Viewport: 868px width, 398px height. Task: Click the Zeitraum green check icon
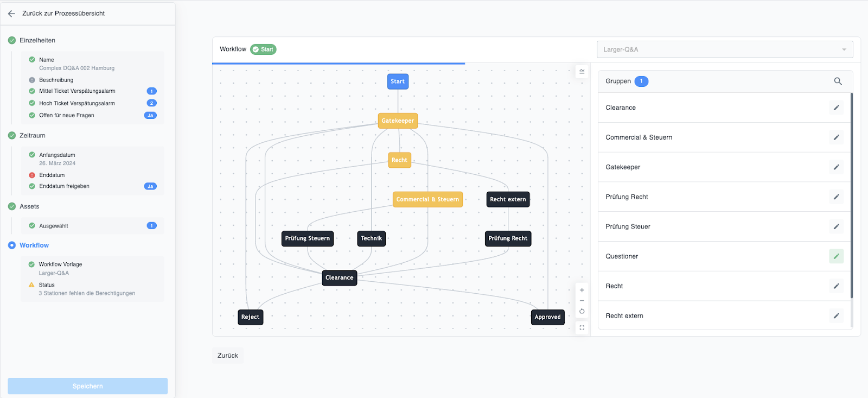pos(12,136)
